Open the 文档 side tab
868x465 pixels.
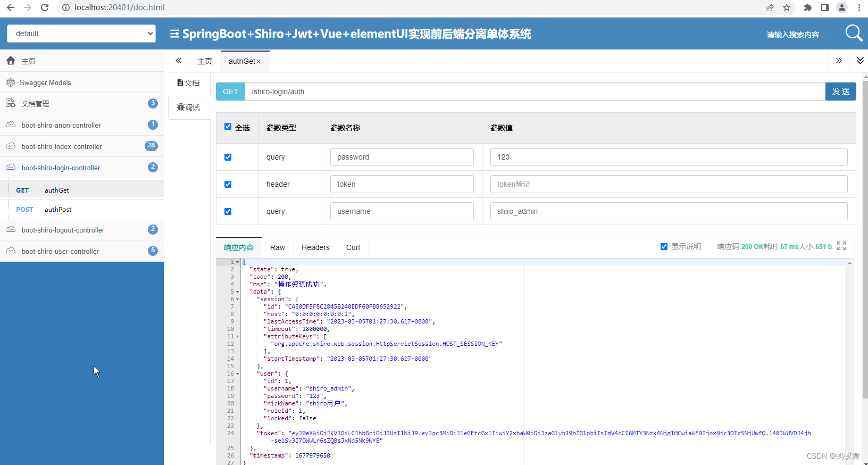(189, 83)
